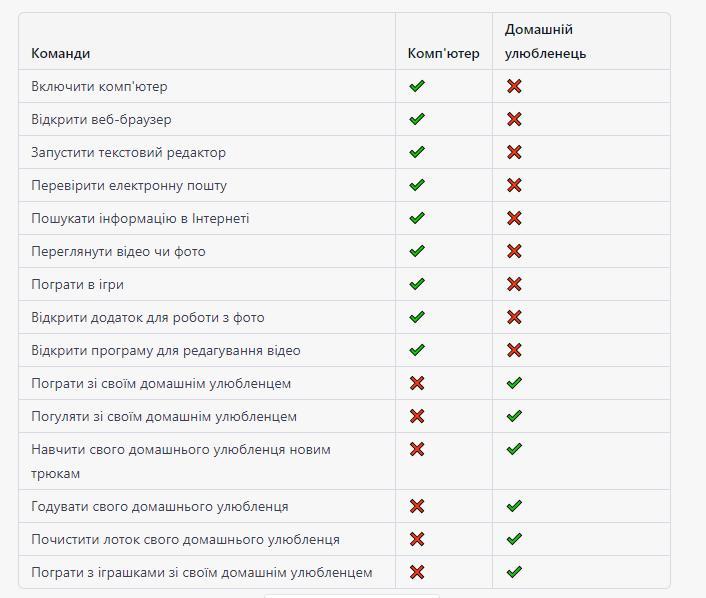Click red cross in Переглянути відео чи фото row
Viewport: 706px width, 598px height.
[514, 251]
